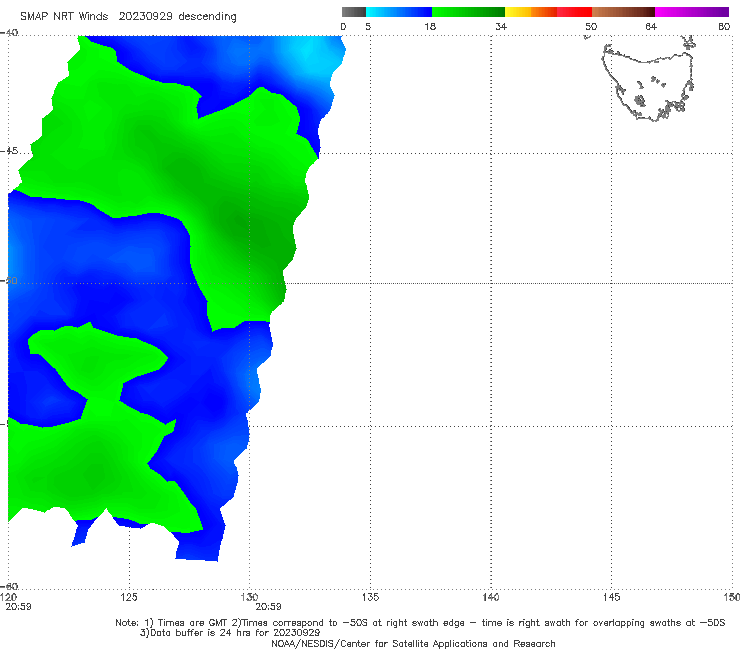Click the colorbar value label '34'

click(501, 27)
